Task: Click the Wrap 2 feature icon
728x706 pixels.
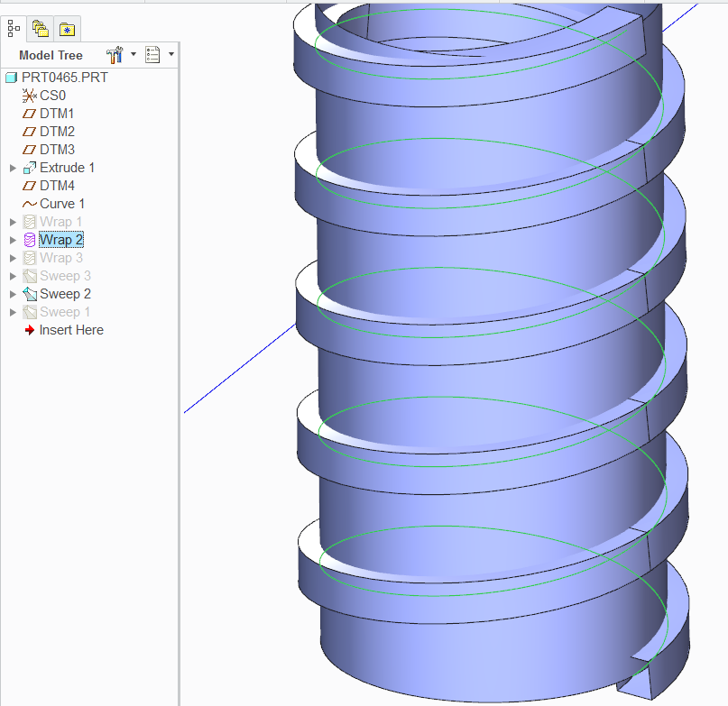Action: click(29, 240)
